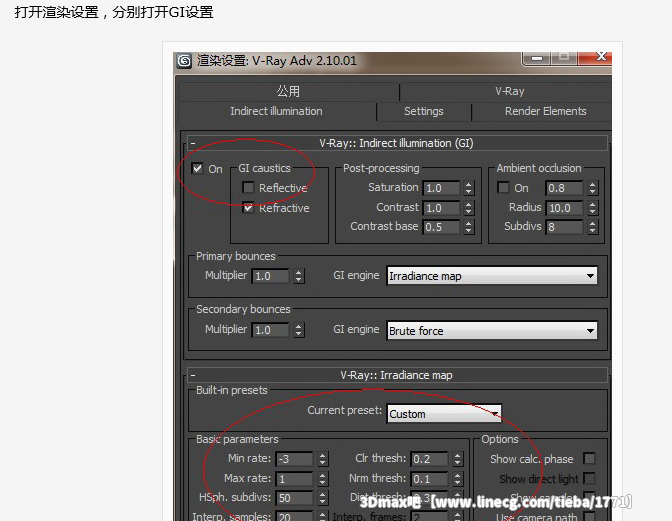Click the Max rate field
Image resolution: width=672 pixels, height=521 pixels.
294,479
